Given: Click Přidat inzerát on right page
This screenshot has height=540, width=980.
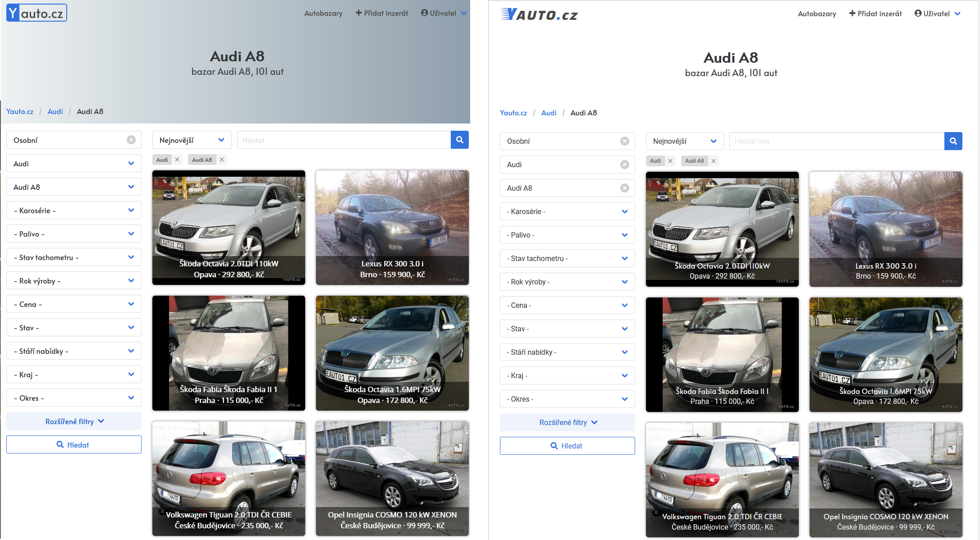Looking at the screenshot, I should pyautogui.click(x=875, y=14).
